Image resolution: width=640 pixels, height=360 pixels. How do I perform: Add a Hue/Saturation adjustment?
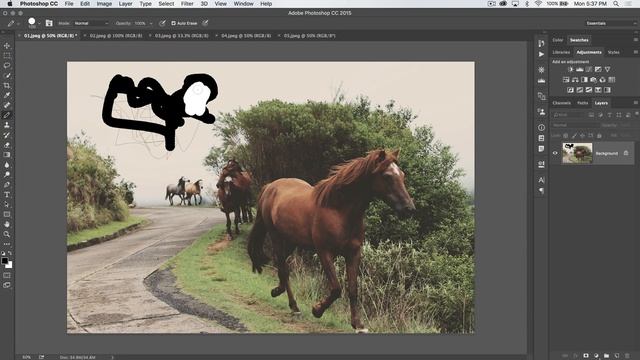[x=566, y=80]
